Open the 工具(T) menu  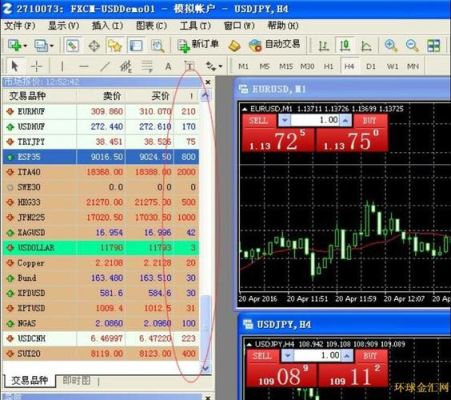click(195, 25)
